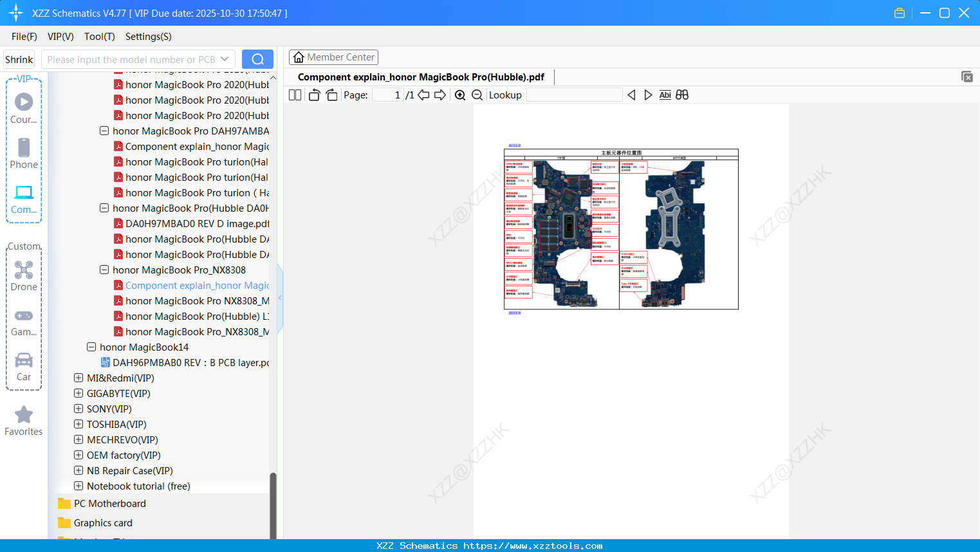Viewport: 980px width, 552px height.
Task: Open honor MagicBook Pro NX8308_M file
Action: 191,301
